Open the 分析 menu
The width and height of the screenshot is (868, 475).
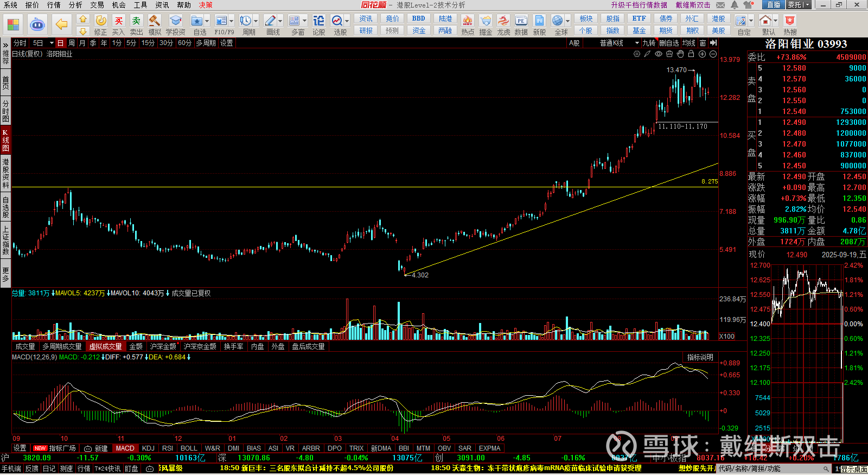75,5
